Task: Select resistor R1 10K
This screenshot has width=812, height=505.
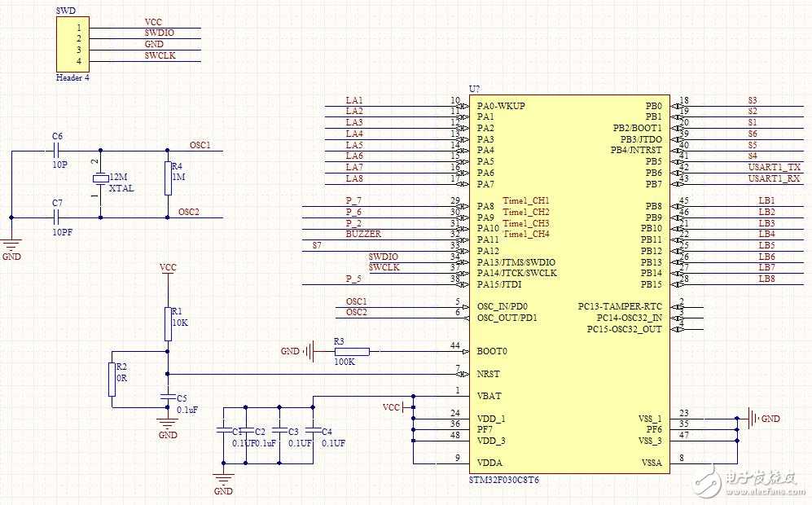Action: pos(168,324)
